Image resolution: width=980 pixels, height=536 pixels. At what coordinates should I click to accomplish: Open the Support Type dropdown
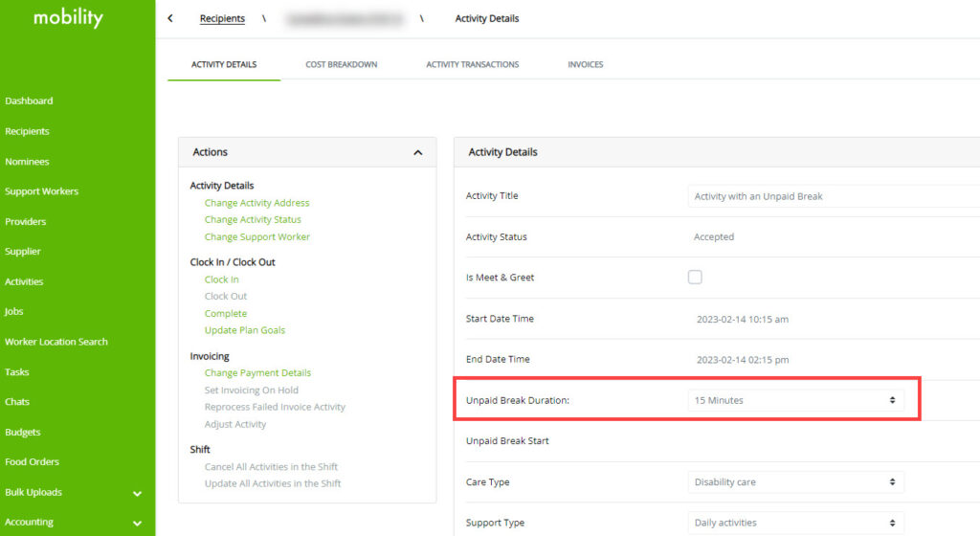click(x=795, y=523)
